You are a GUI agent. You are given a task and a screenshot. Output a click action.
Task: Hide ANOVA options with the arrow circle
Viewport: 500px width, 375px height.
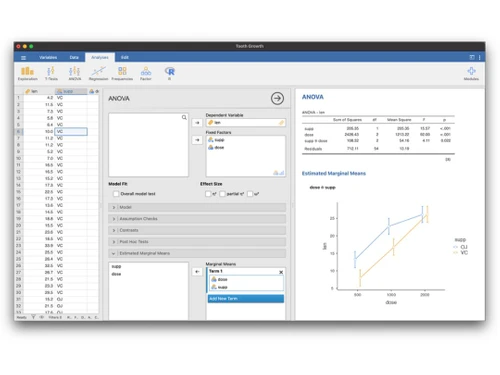click(x=277, y=98)
